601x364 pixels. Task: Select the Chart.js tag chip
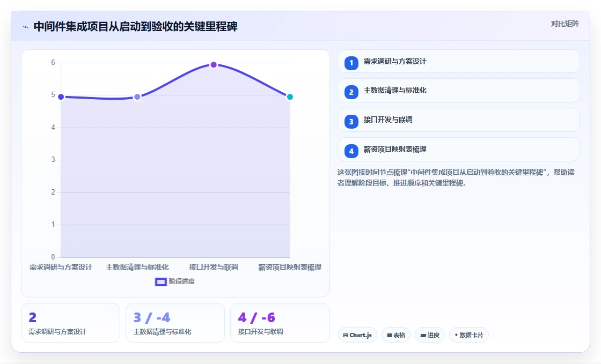[357, 335]
